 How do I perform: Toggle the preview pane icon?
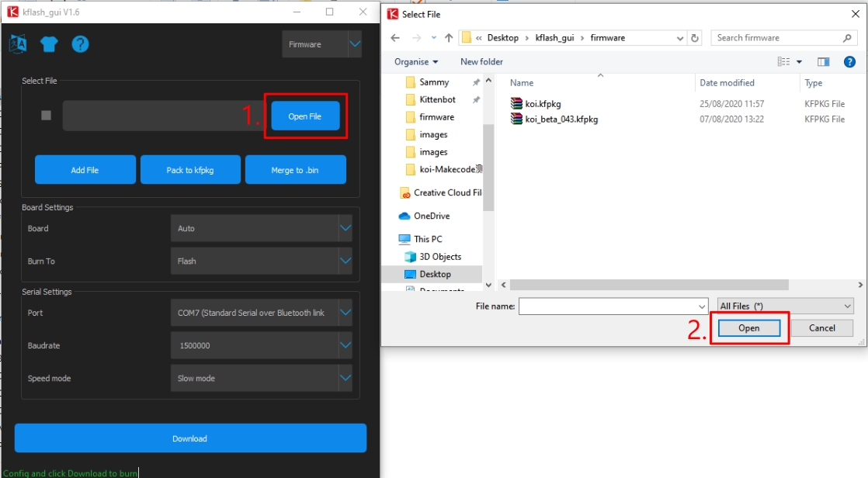pos(824,61)
